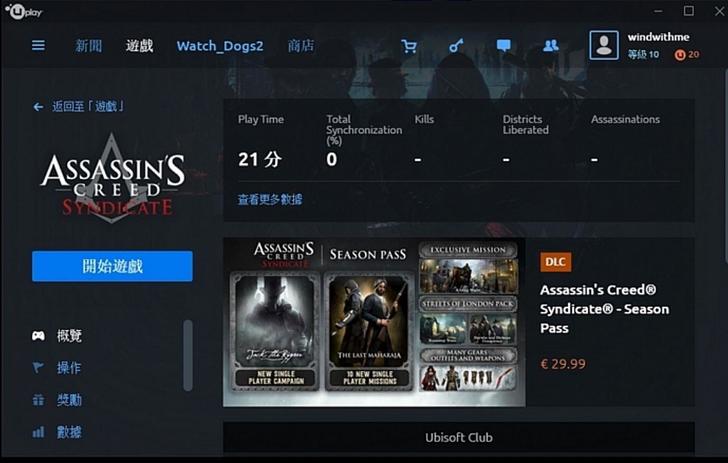Click the € 29.99 price
The height and width of the screenshot is (463, 728).
click(563, 364)
